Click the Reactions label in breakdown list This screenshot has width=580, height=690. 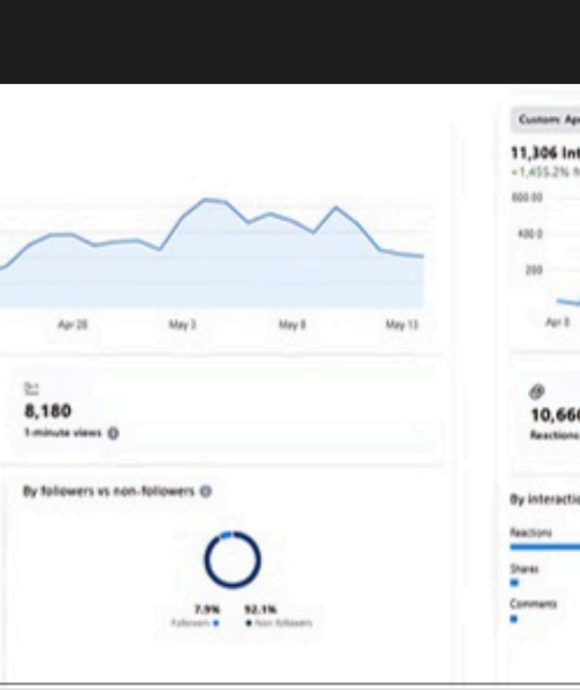click(531, 533)
